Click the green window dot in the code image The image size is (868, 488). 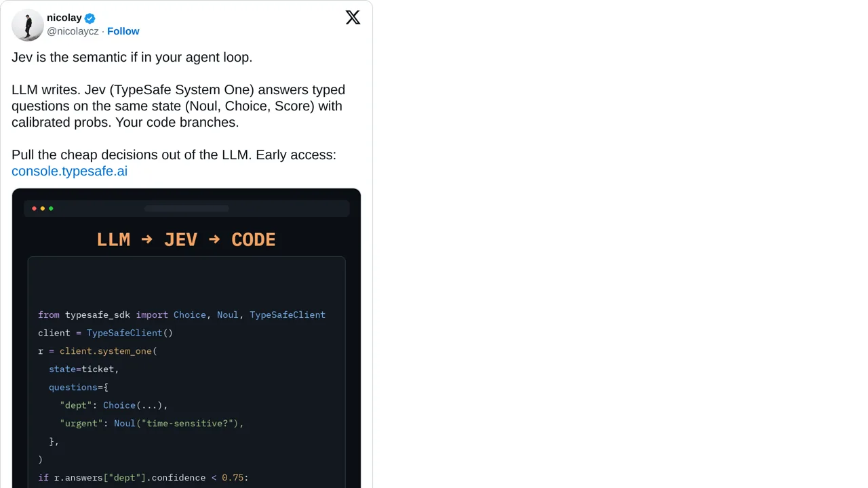(x=51, y=209)
